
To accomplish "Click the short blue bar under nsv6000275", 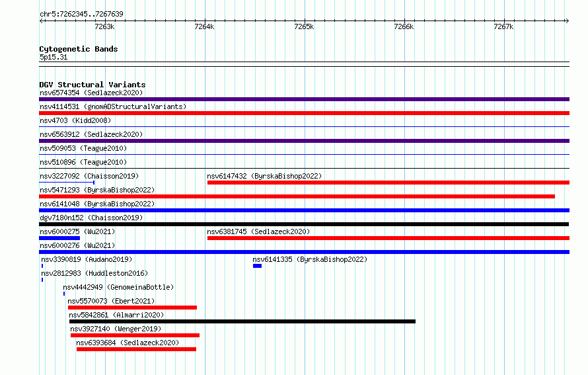I will pyautogui.click(x=59, y=238).
